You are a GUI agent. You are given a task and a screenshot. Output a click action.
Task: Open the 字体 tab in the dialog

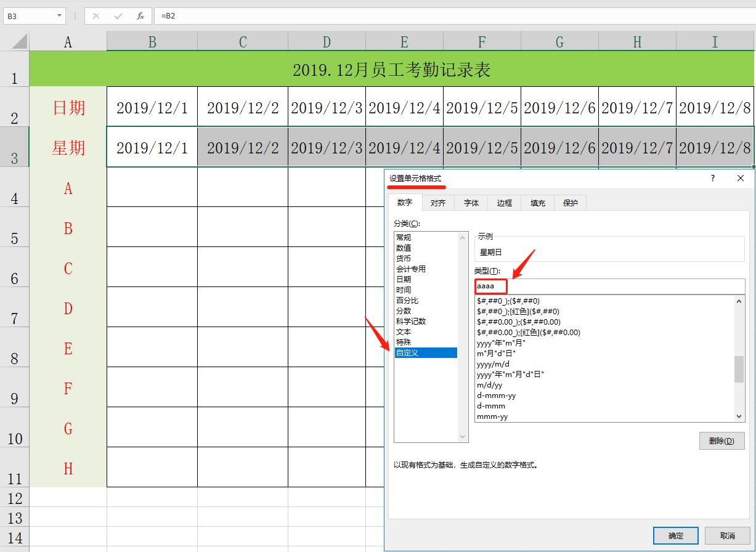click(x=471, y=202)
